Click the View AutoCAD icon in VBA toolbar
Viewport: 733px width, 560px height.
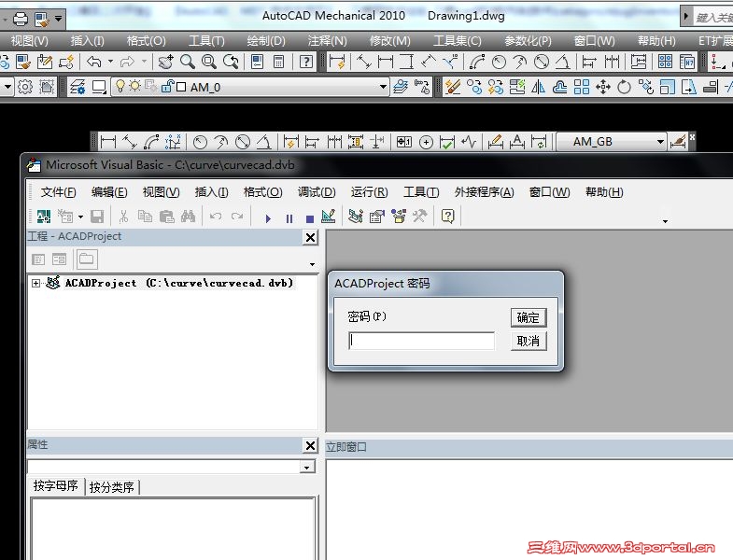click(44, 217)
